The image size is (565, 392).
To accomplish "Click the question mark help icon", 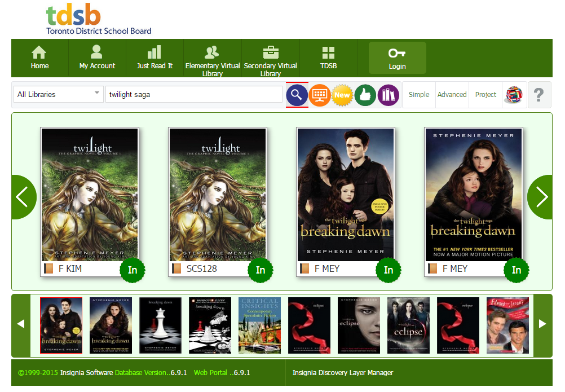I will (x=539, y=95).
